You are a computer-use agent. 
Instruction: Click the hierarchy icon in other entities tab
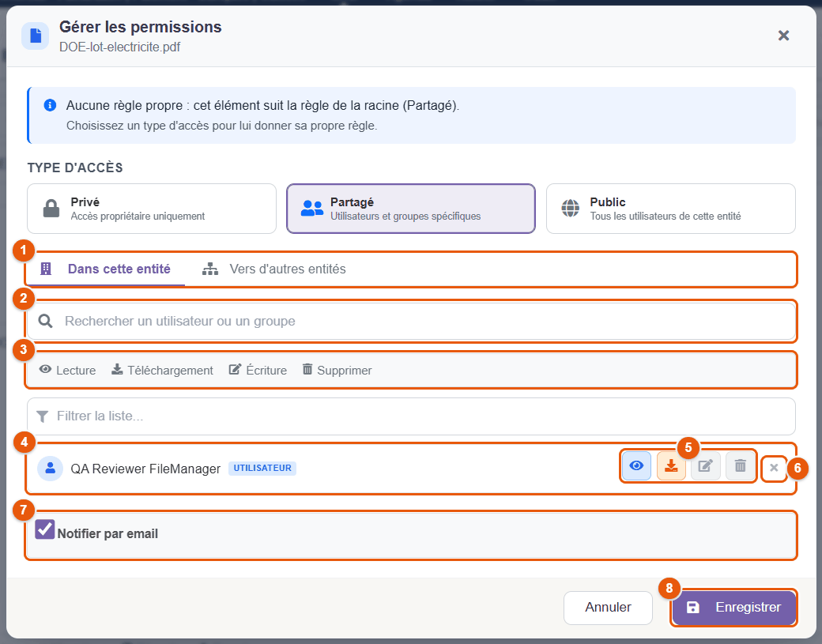coord(210,269)
